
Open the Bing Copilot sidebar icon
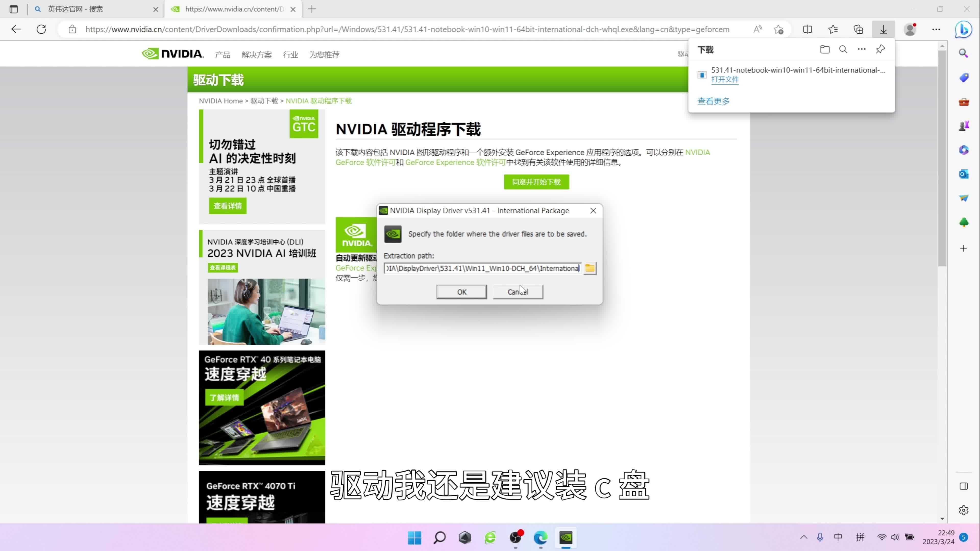click(x=963, y=30)
